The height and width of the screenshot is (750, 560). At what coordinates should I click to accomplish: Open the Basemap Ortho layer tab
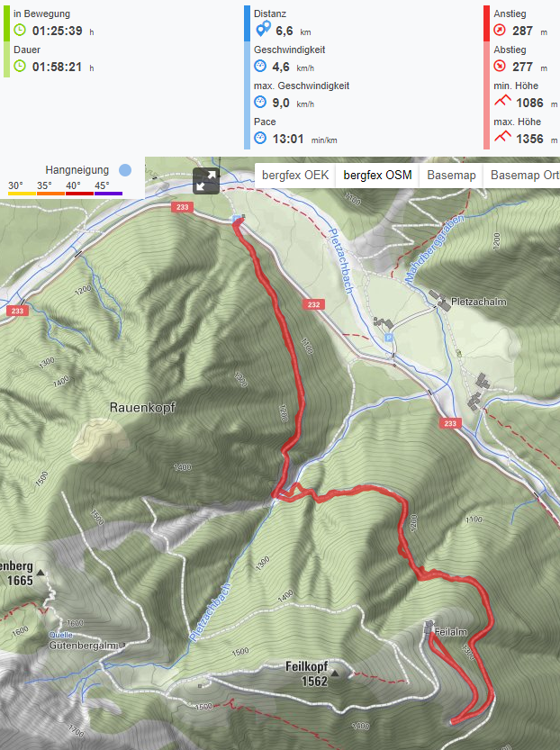click(524, 175)
